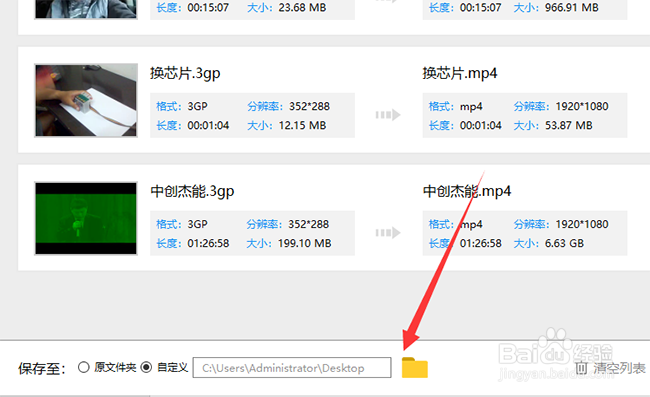
Task: Click the 01:26:58 duration of 中创杰能.3gp
Action: (208, 243)
